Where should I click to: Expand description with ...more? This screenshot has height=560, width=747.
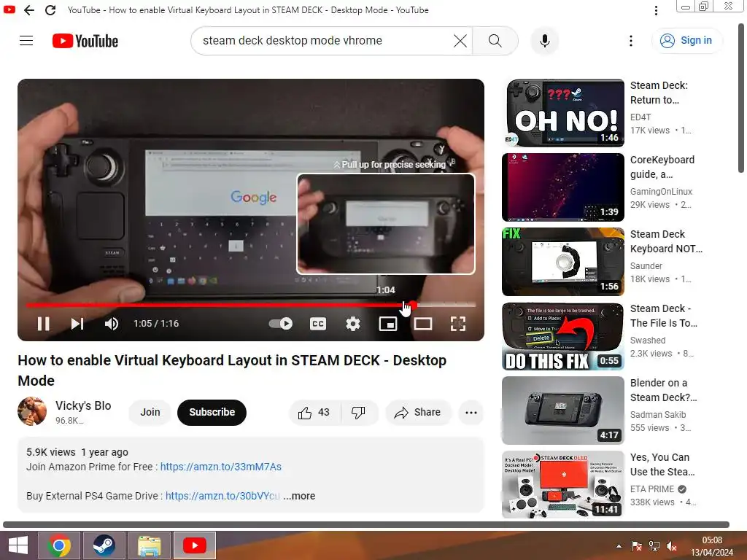(x=299, y=496)
